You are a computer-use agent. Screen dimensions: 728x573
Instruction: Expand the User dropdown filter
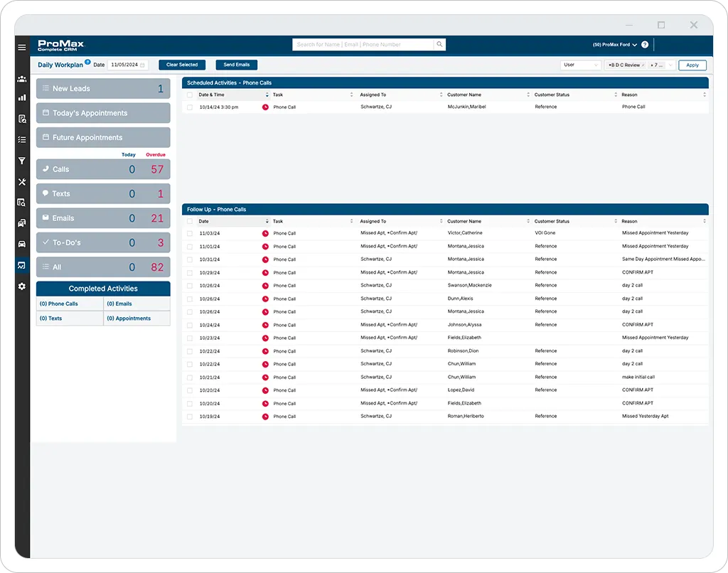point(580,65)
